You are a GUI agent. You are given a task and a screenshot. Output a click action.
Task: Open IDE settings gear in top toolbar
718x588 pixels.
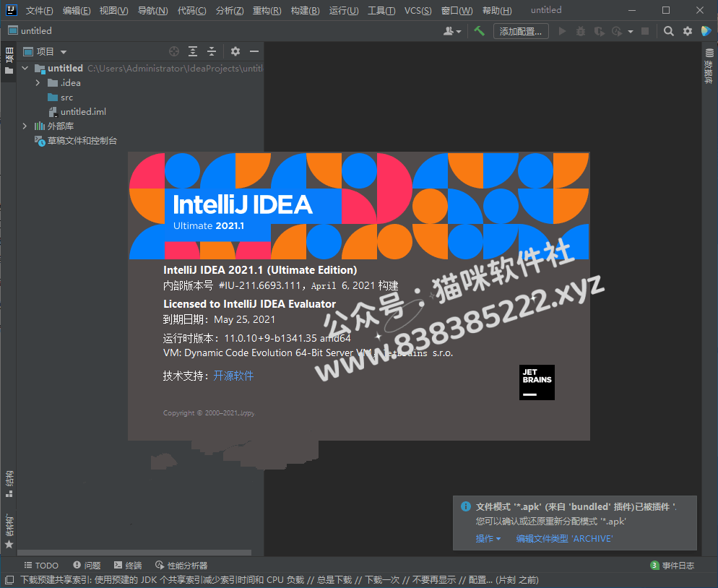688,31
